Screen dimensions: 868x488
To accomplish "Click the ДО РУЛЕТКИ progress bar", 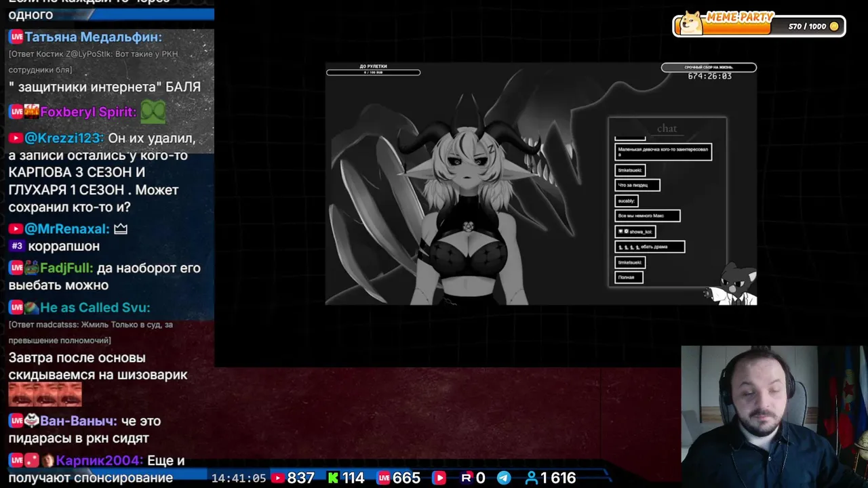I will [373, 73].
